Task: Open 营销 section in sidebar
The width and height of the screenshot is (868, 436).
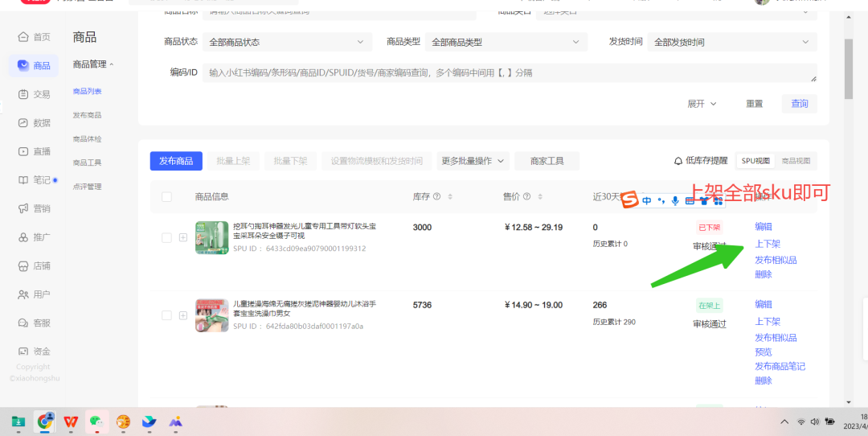Action: 34,208
